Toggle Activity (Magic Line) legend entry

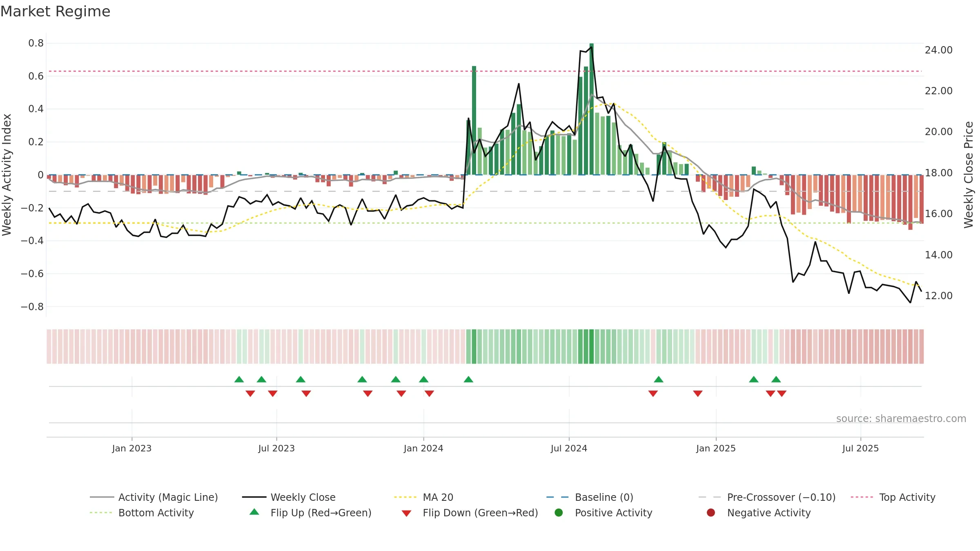[154, 497]
